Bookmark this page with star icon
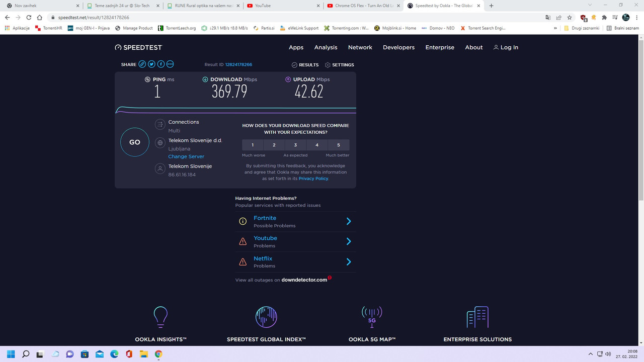 [x=569, y=17]
